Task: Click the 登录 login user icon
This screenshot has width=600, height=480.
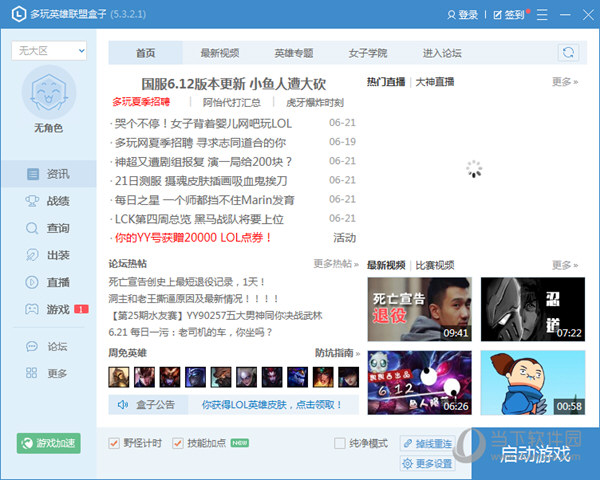Action: (452, 15)
